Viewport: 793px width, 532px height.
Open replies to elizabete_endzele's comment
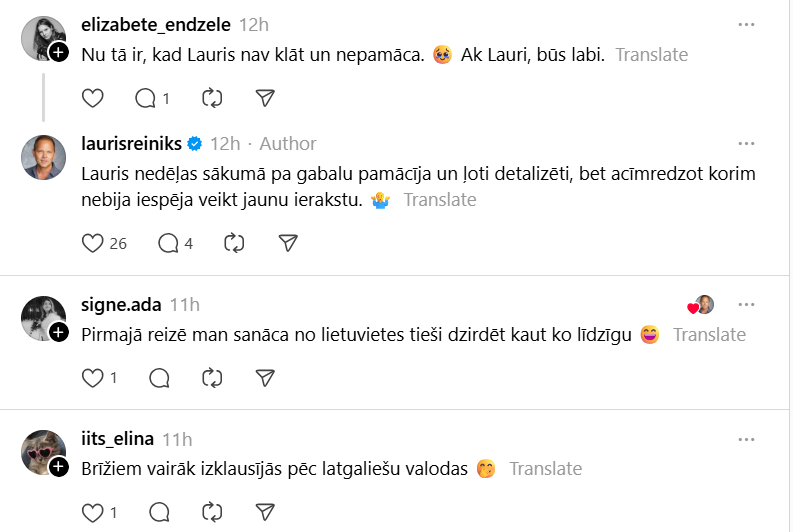pyautogui.click(x=146, y=98)
